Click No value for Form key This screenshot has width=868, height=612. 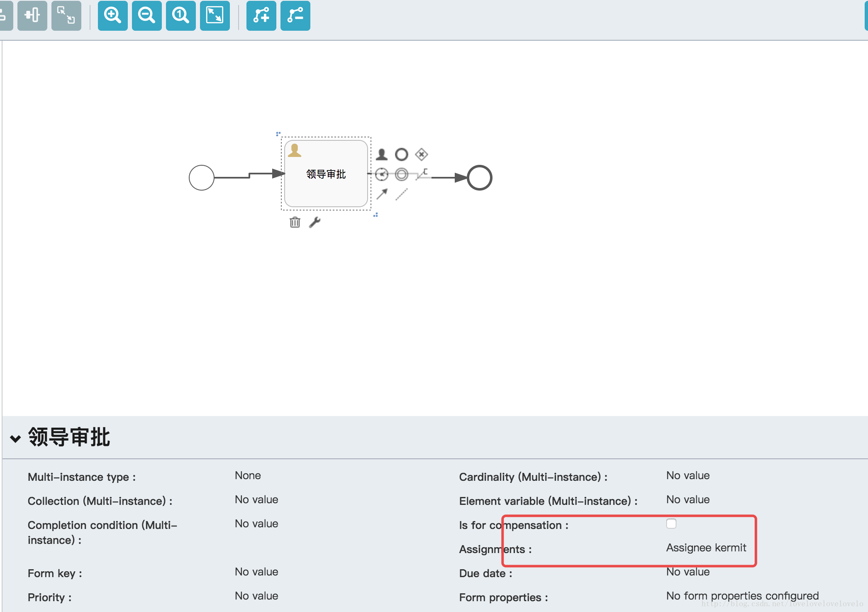[x=256, y=572]
